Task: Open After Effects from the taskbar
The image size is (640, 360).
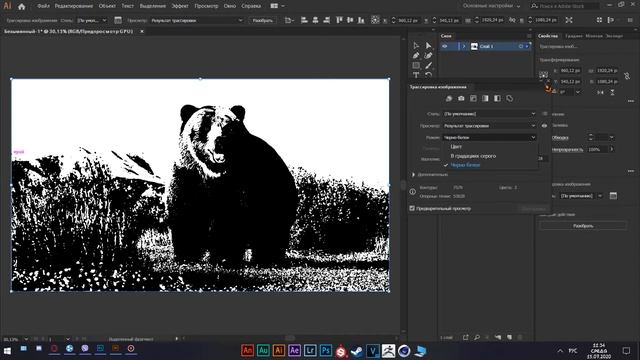Action: click(294, 350)
